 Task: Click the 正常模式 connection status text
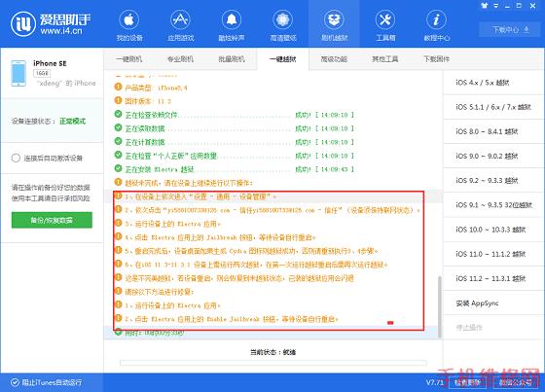[72, 121]
